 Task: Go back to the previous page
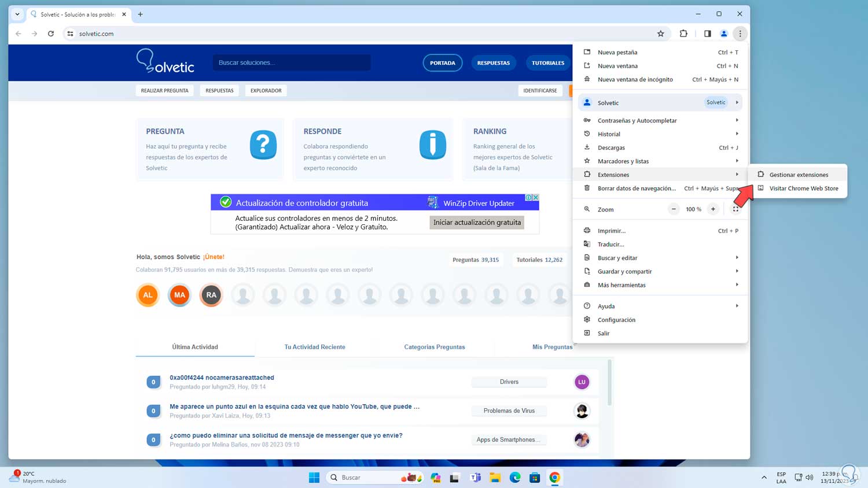pos(19,34)
